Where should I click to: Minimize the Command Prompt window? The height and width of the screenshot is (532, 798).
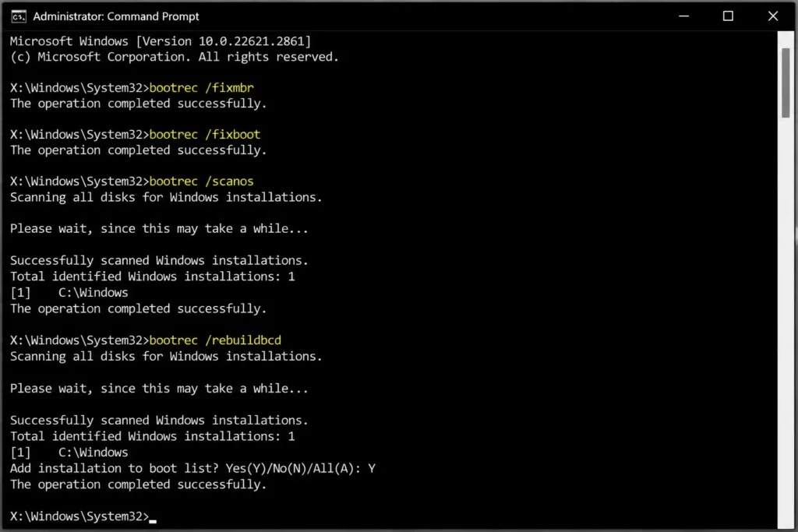click(x=683, y=16)
